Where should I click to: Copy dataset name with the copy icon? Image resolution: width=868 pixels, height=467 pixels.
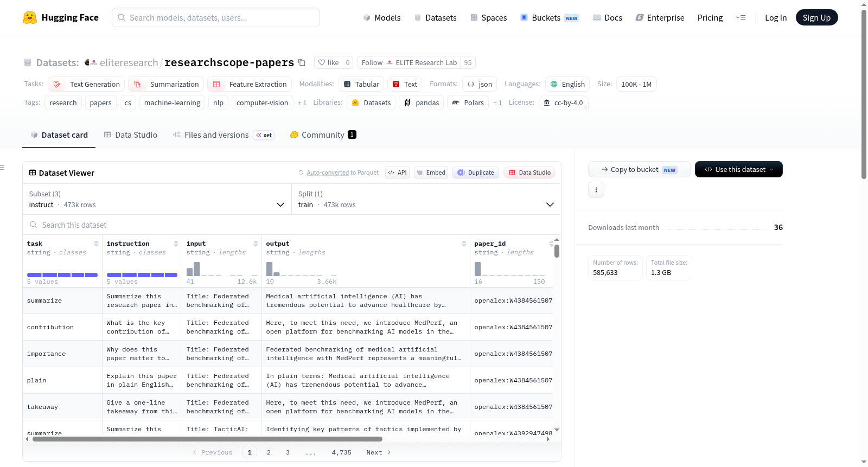pyautogui.click(x=302, y=62)
